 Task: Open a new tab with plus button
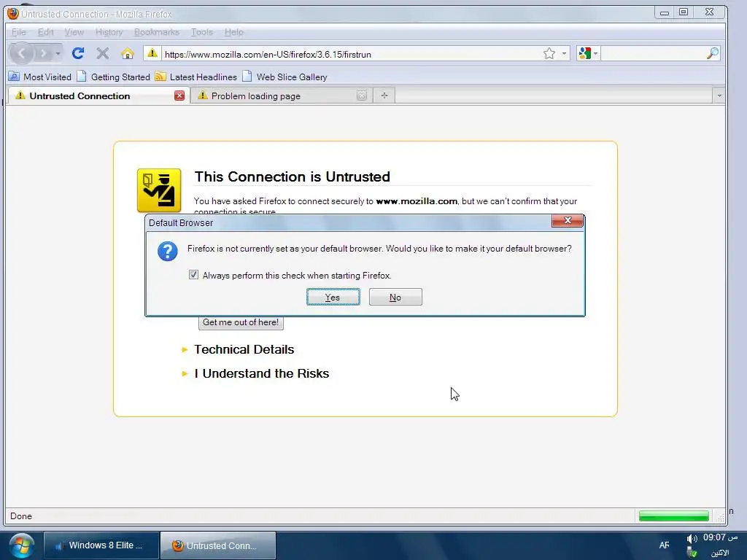point(384,96)
